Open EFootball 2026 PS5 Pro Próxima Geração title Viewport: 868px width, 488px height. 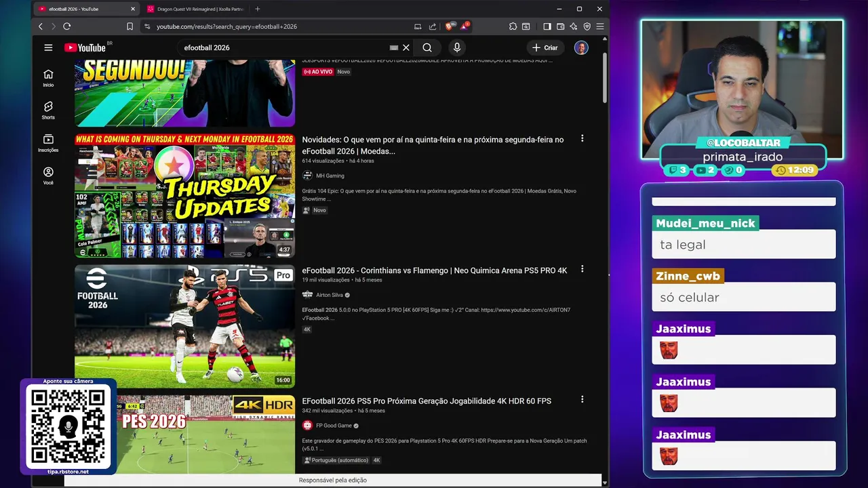point(427,401)
